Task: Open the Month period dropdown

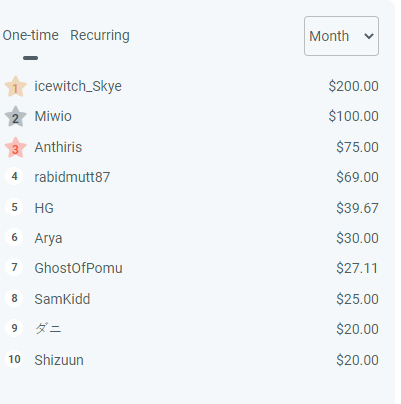Action: click(341, 36)
